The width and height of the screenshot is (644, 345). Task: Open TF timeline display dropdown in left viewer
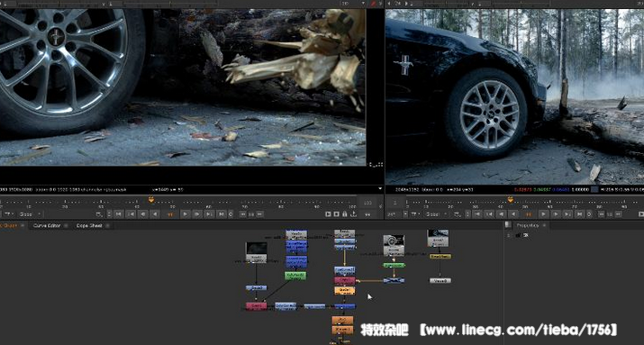[10, 214]
